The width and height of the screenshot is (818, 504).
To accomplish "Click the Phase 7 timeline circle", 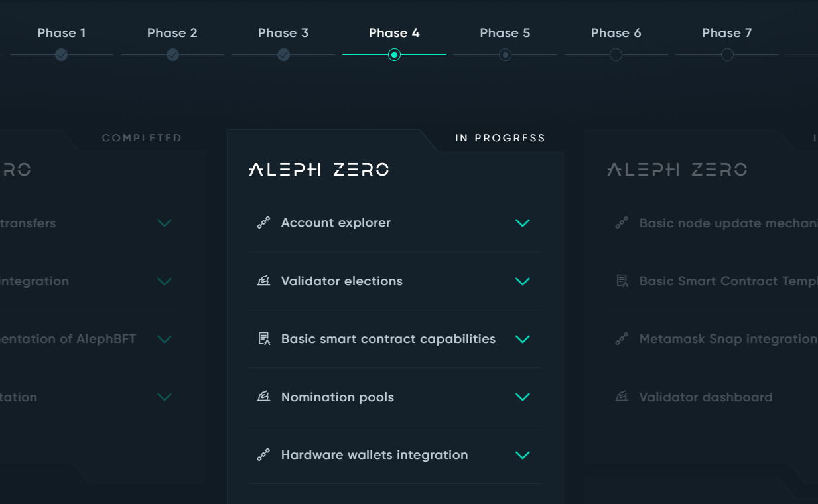I will (727, 55).
